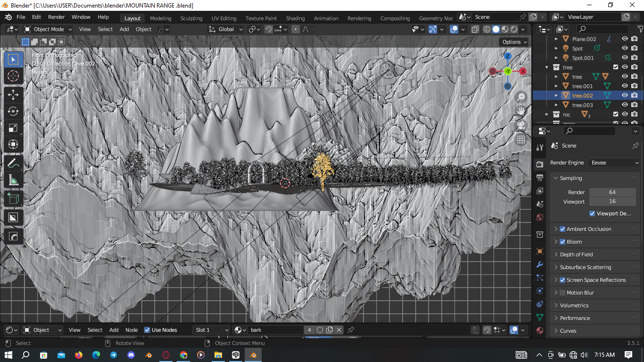Select the Add Cube tool
The image size is (644, 362).
pos(13,198)
